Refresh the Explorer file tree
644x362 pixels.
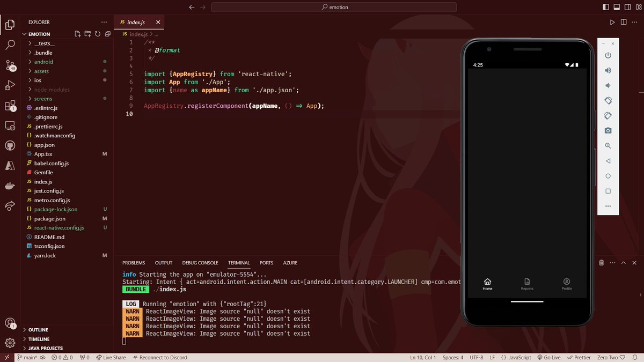(98, 34)
